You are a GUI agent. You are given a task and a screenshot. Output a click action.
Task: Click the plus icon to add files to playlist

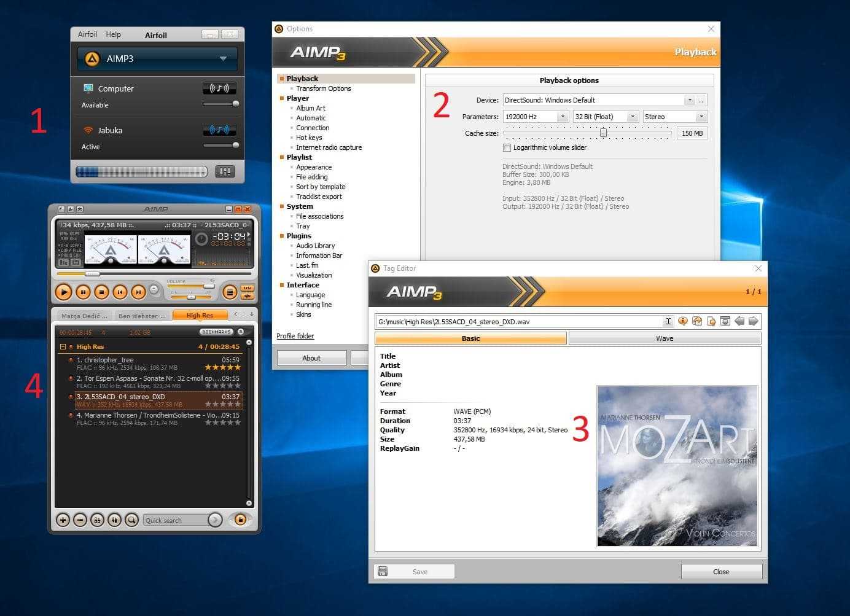click(x=63, y=520)
